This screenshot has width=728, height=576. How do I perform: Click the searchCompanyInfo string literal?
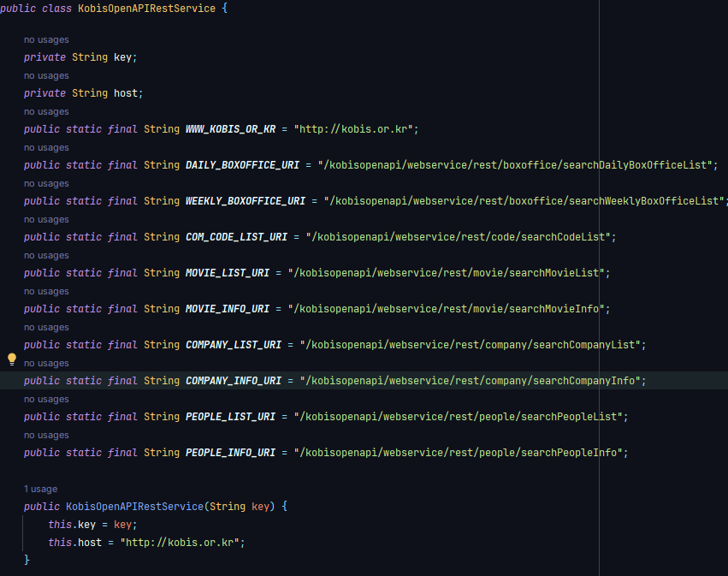tap(471, 381)
